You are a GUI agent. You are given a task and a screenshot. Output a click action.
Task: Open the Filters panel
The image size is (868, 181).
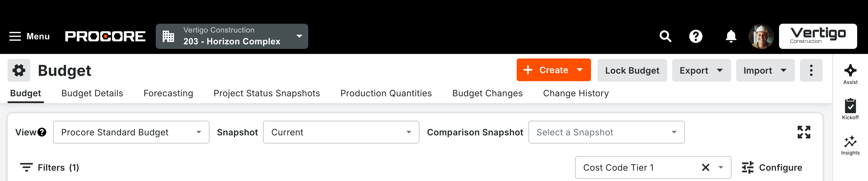(x=51, y=167)
